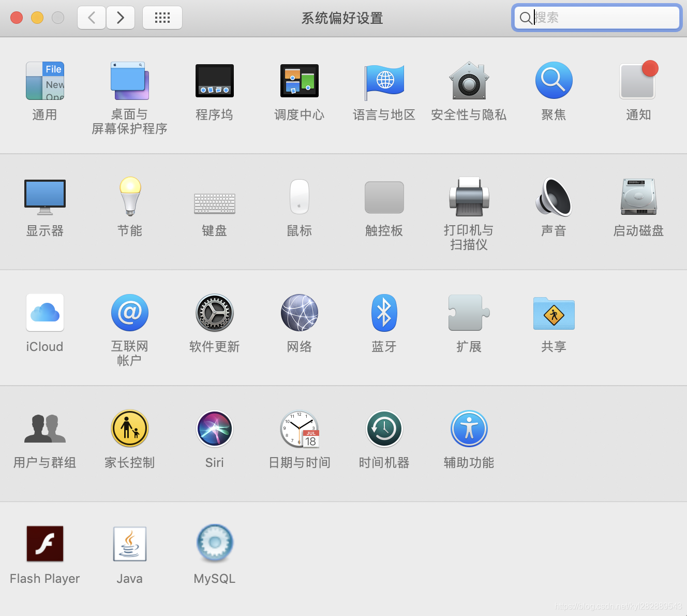This screenshot has height=616, width=687.
Task: Close the 系统偏好设置 window
Action: click(17, 18)
